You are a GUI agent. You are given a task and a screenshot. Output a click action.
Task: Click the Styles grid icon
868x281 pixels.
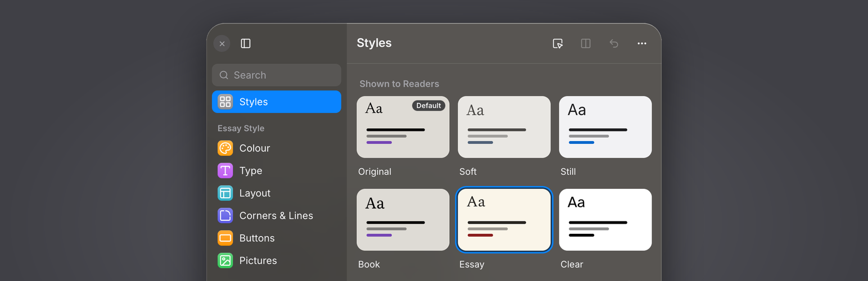(x=225, y=102)
